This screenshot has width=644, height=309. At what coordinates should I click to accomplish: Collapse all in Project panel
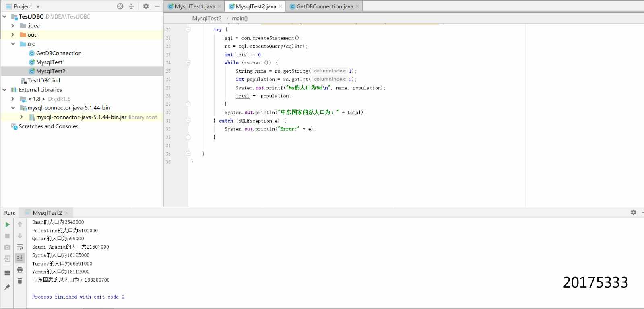click(x=131, y=6)
